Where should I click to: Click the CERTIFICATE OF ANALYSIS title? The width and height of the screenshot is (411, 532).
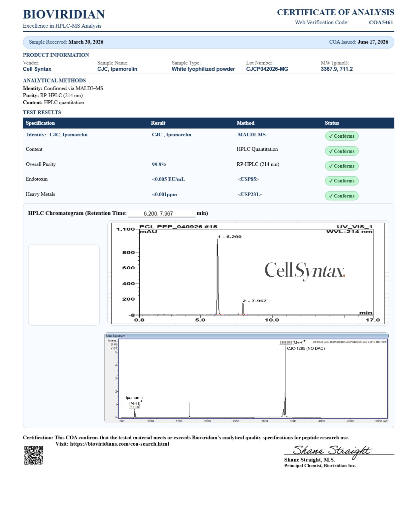point(336,12)
